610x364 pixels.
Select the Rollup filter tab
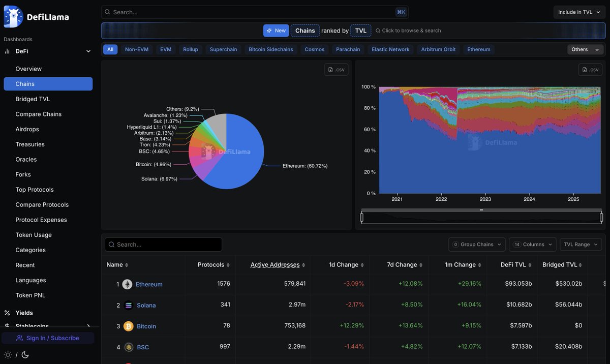click(x=191, y=49)
